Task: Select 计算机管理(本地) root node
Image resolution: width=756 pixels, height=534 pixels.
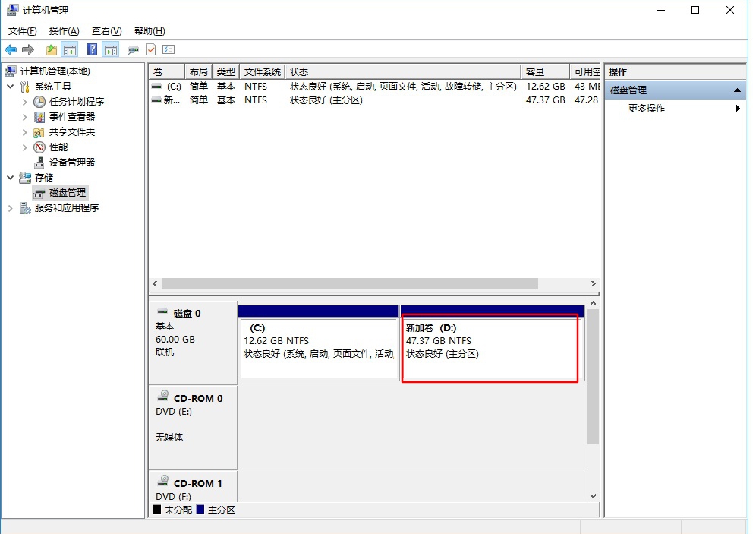Action: (x=55, y=71)
